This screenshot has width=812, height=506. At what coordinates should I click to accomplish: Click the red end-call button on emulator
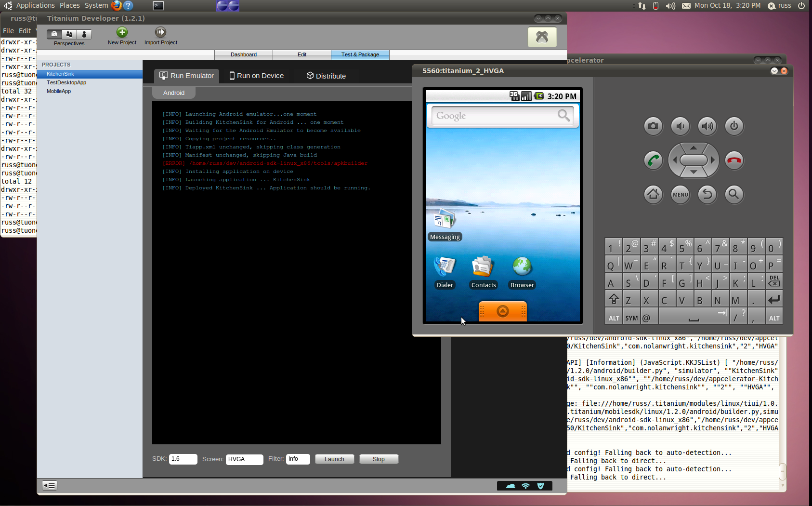734,160
